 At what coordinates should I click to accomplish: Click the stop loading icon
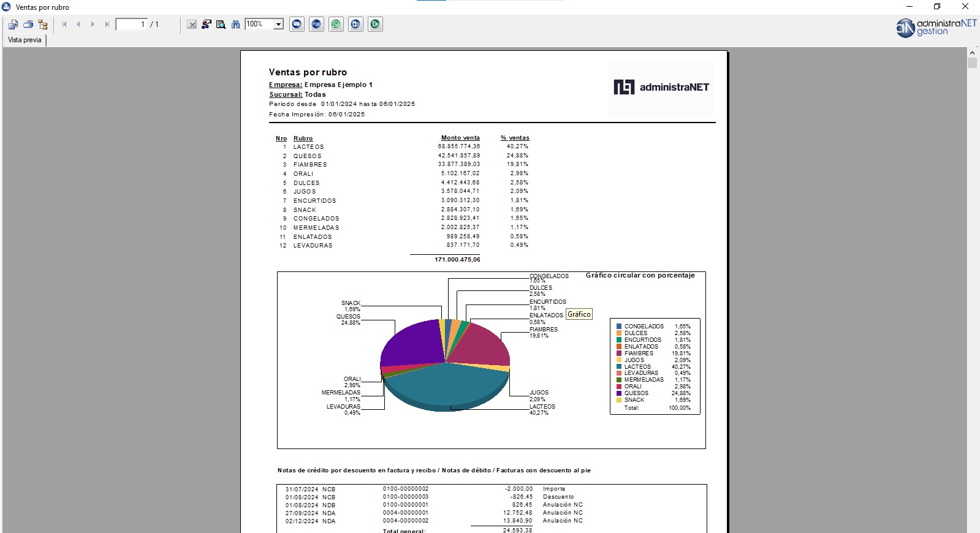click(192, 25)
